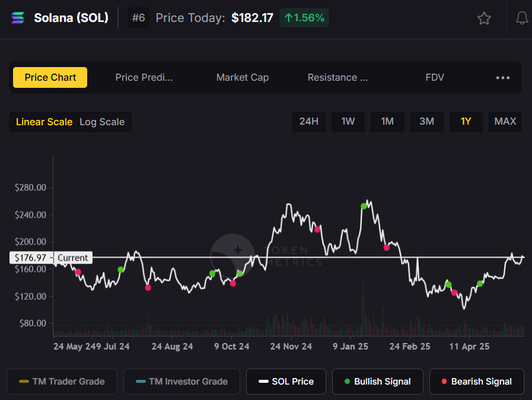Click the $80.00 axis label
Image resolution: width=532 pixels, height=400 pixels.
(x=33, y=323)
